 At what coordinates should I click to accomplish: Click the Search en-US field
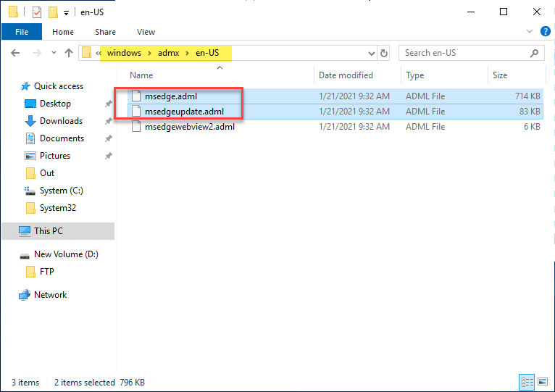click(471, 53)
